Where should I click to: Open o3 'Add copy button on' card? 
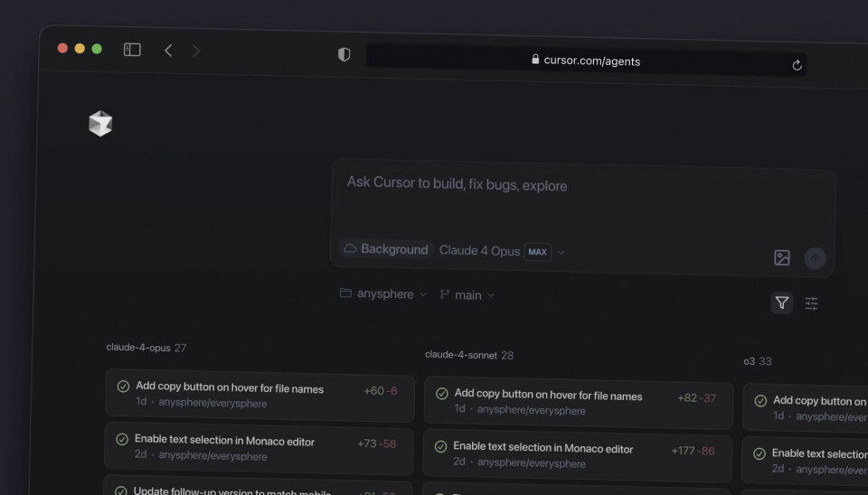pyautogui.click(x=806, y=407)
